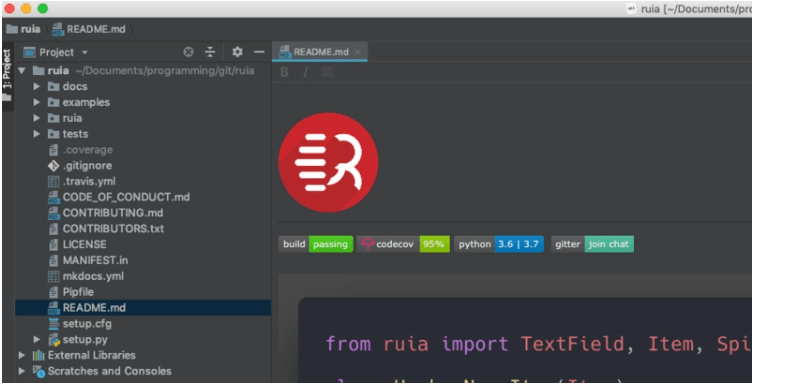793x389 pixels.
Task: Click the python 3.6 | 3.7 badge
Action: coord(499,244)
